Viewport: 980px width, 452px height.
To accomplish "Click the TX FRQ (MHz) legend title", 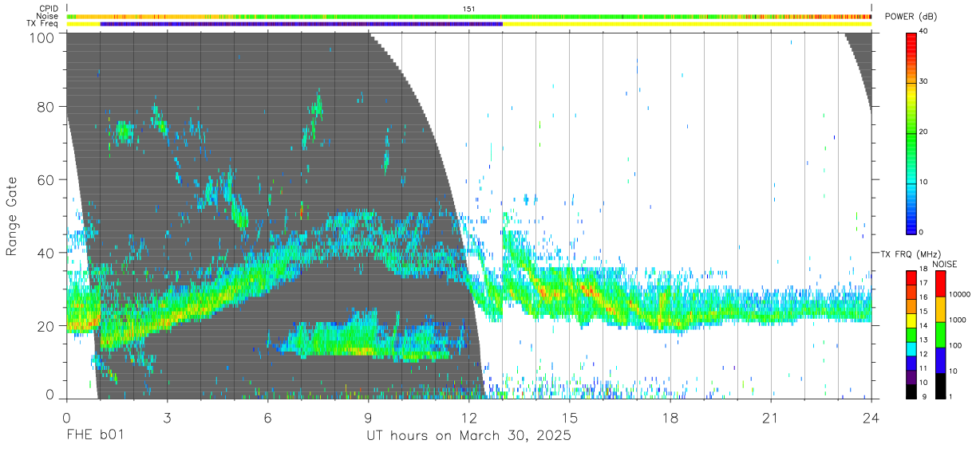I will pyautogui.click(x=910, y=254).
